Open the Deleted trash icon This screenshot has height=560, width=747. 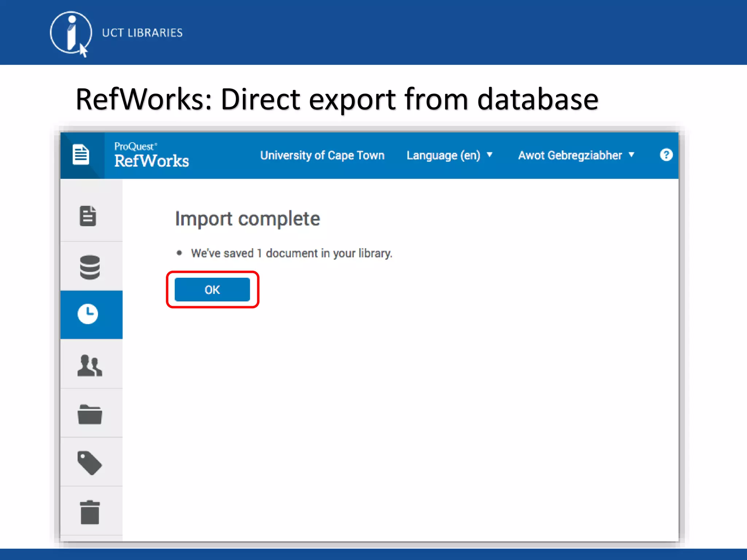[90, 512]
